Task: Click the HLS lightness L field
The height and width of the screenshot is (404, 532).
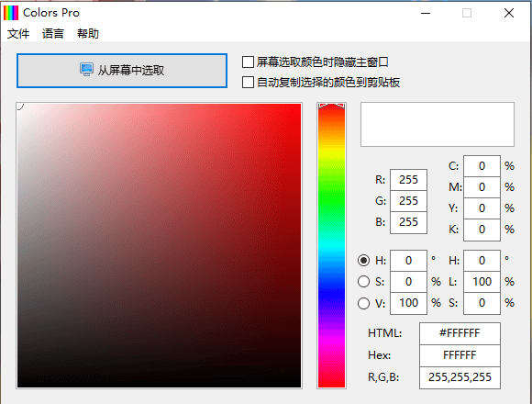Action: [482, 282]
